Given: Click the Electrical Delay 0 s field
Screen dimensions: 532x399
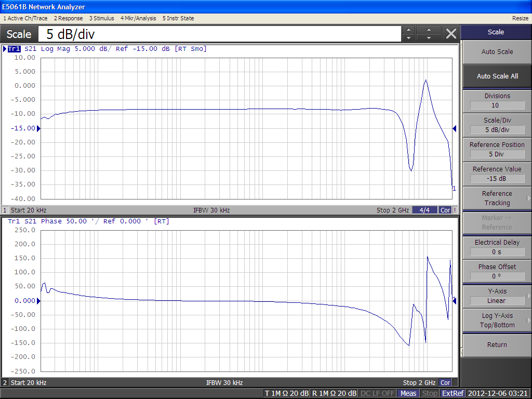Looking at the screenshot, I should pyautogui.click(x=497, y=252).
